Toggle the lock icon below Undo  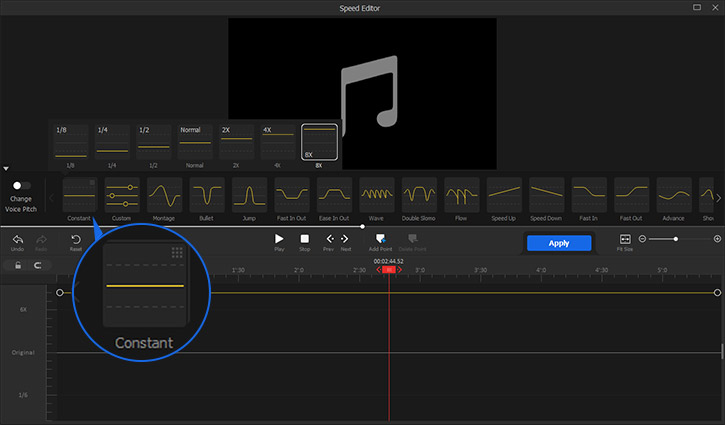(x=17, y=266)
